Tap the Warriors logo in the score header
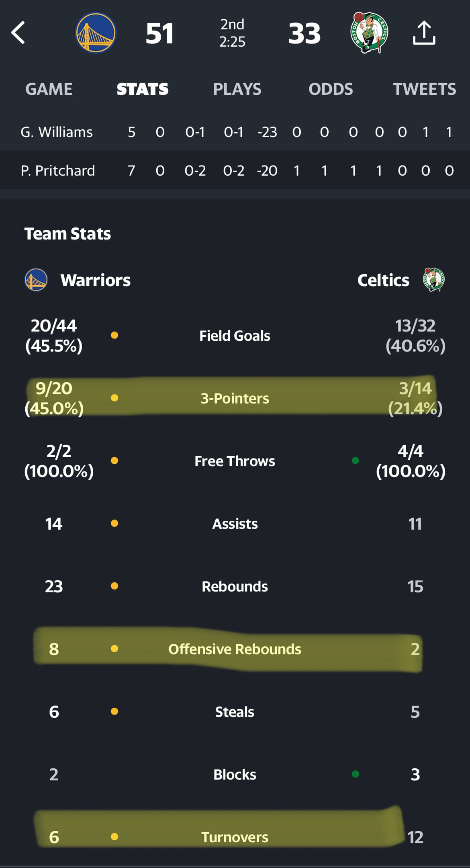Viewport: 470px width, 868px height. point(96,33)
